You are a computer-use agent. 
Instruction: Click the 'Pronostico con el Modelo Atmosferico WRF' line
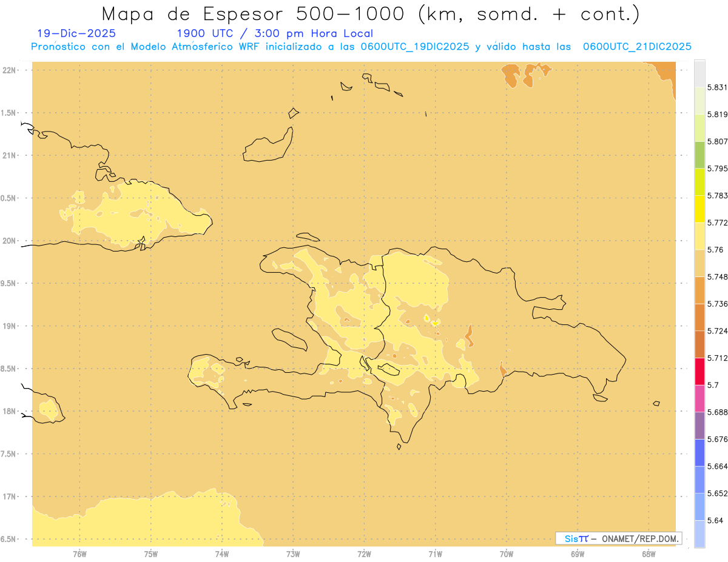(361, 47)
